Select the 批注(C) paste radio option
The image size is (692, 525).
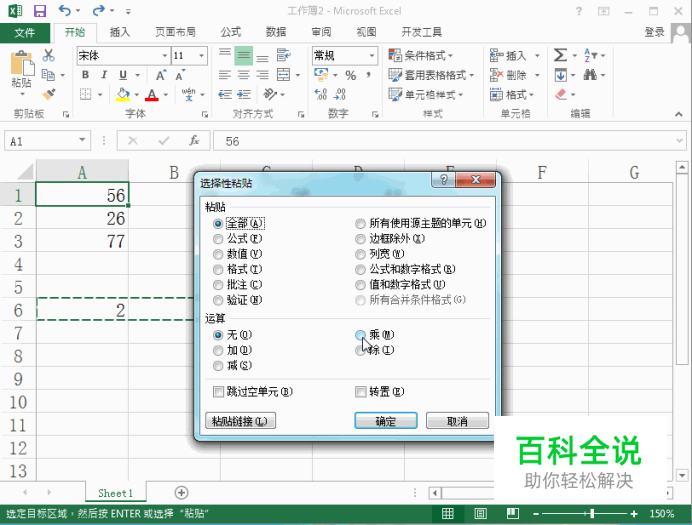[218, 285]
